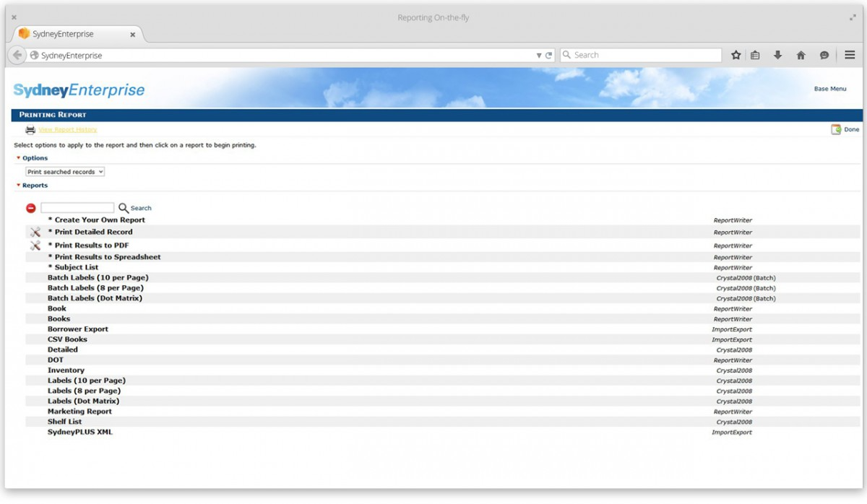Click the magnifying glass Search icon
This screenshot has height=504, width=867.
coord(124,207)
